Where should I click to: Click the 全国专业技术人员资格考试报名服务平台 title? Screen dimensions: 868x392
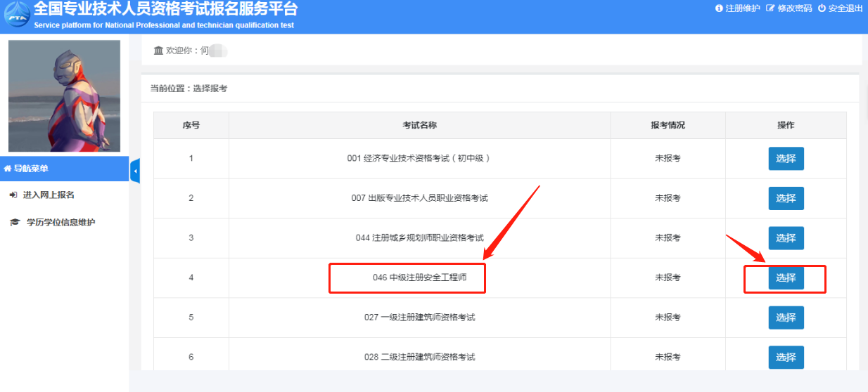point(165,9)
